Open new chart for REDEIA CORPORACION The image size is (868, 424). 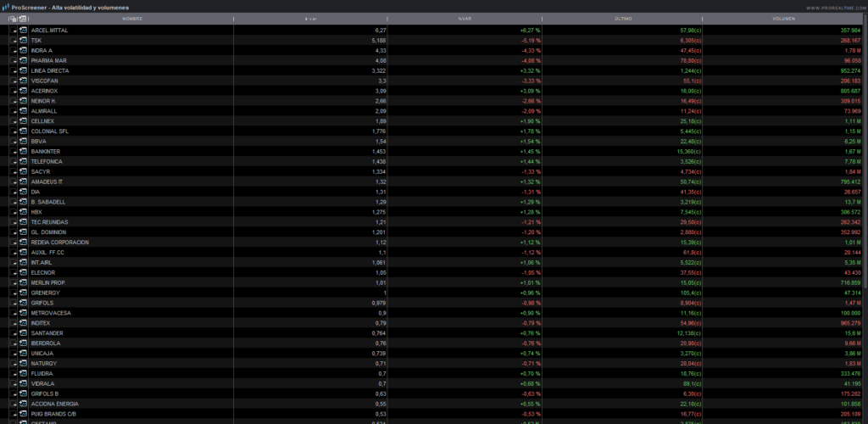23,243
